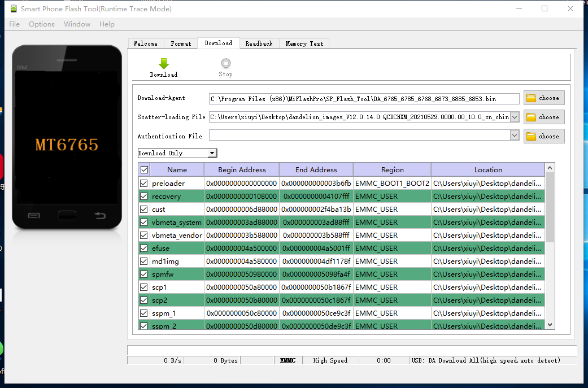Open the Window menu
Viewport: 588px width, 388px height.
77,24
